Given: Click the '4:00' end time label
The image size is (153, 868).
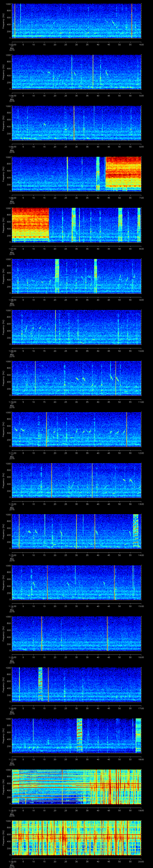Looking at the screenshot, I should click(x=141, y=44).
